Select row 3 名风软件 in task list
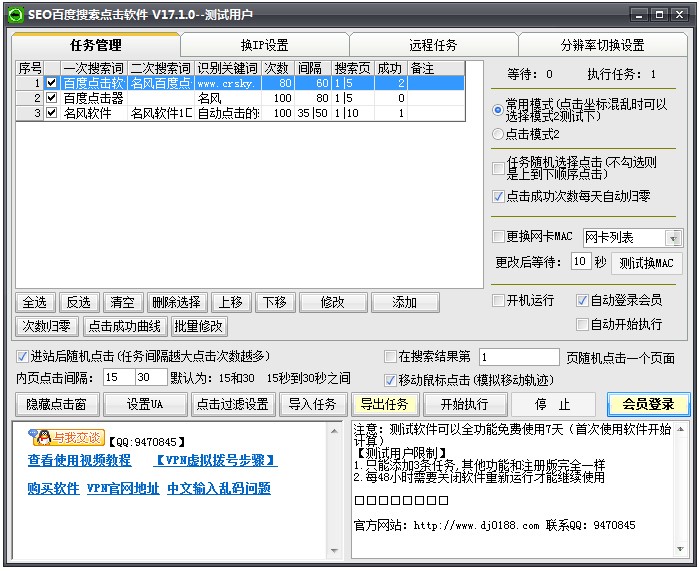This screenshot has height=571, width=699. tap(88, 114)
